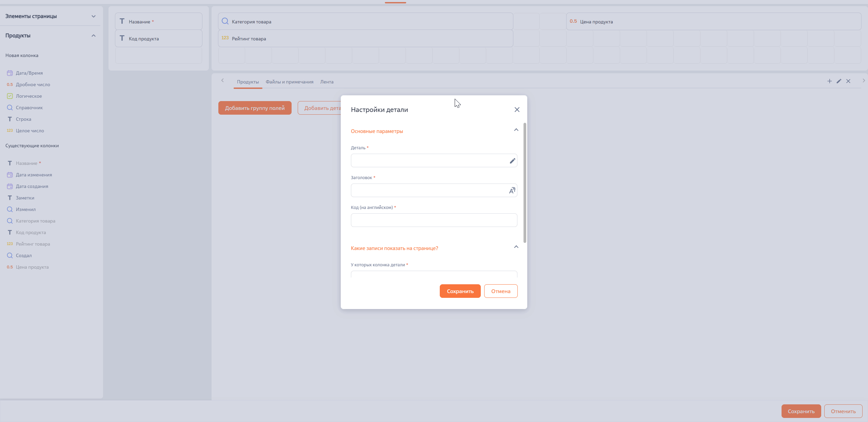Open the Лента tab

point(327,82)
